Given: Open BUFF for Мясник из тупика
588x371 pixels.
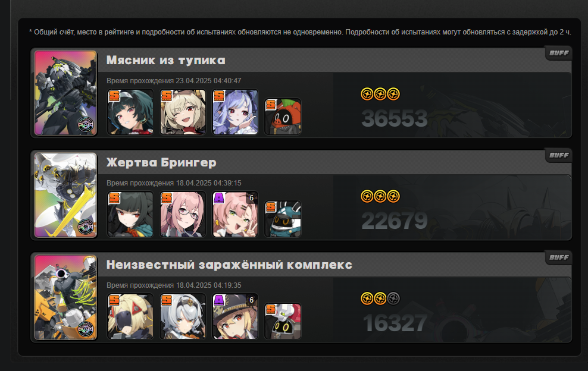Looking at the screenshot, I should pos(559,53).
